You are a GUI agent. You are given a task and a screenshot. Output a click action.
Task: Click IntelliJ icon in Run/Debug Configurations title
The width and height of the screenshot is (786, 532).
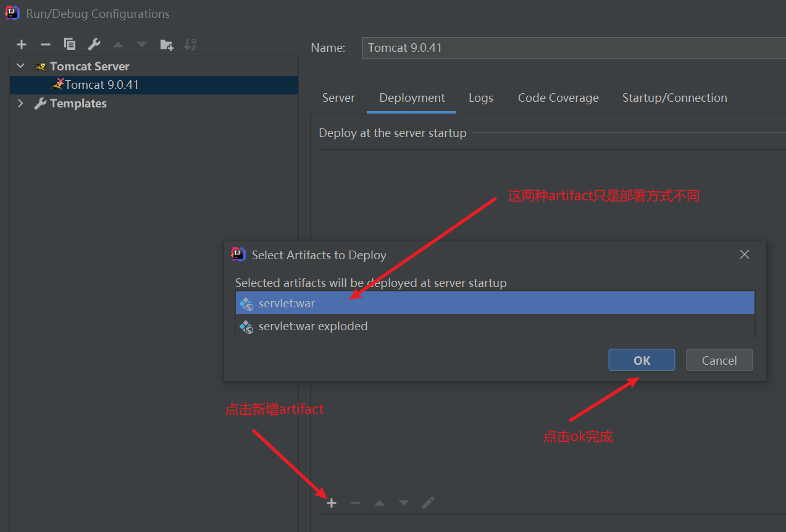click(x=12, y=13)
